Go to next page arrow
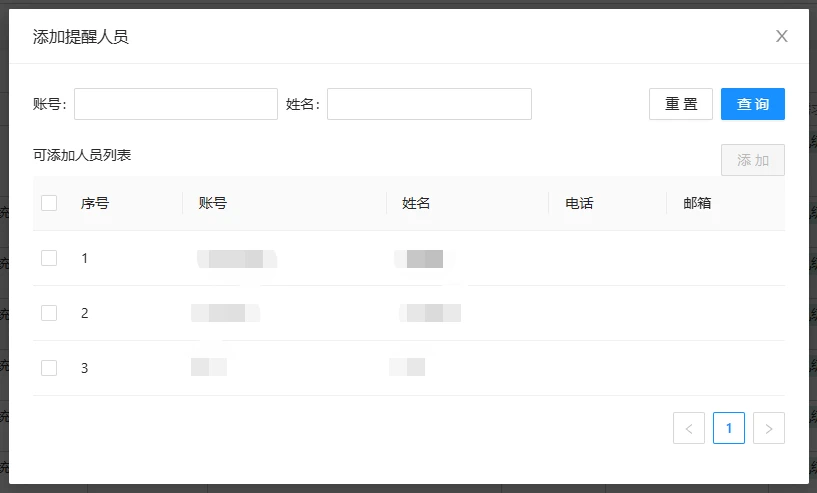The width and height of the screenshot is (817, 493). pyautogui.click(x=769, y=428)
